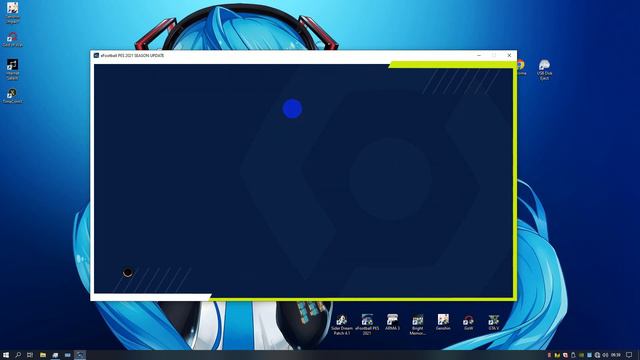The height and width of the screenshot is (360, 640).
Task: Click the black loading circle in PES window
Action: 128,272
